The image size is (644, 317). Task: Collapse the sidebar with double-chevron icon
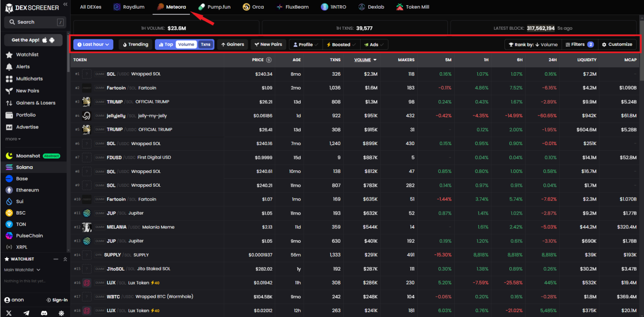[x=65, y=4]
